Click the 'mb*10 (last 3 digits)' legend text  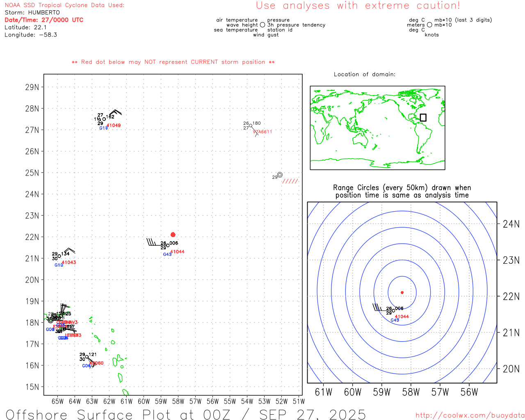point(463,20)
